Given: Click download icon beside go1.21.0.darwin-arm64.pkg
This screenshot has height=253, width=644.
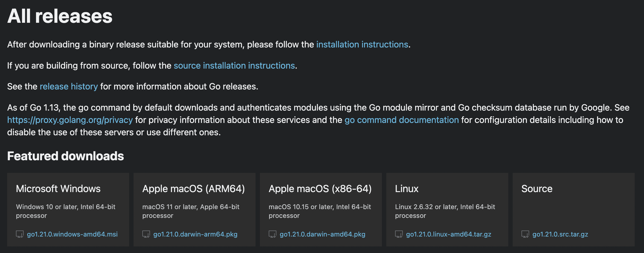Looking at the screenshot, I should 146,234.
